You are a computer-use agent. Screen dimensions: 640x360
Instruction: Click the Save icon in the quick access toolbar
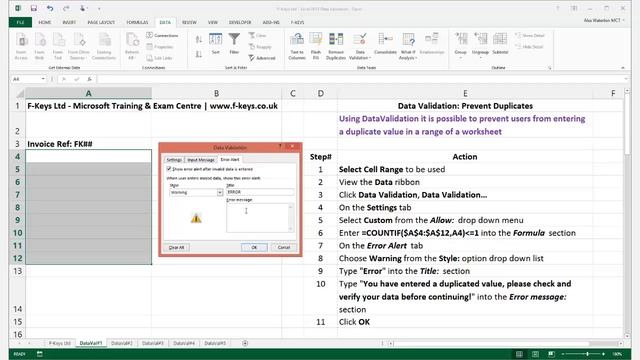coord(33,8)
